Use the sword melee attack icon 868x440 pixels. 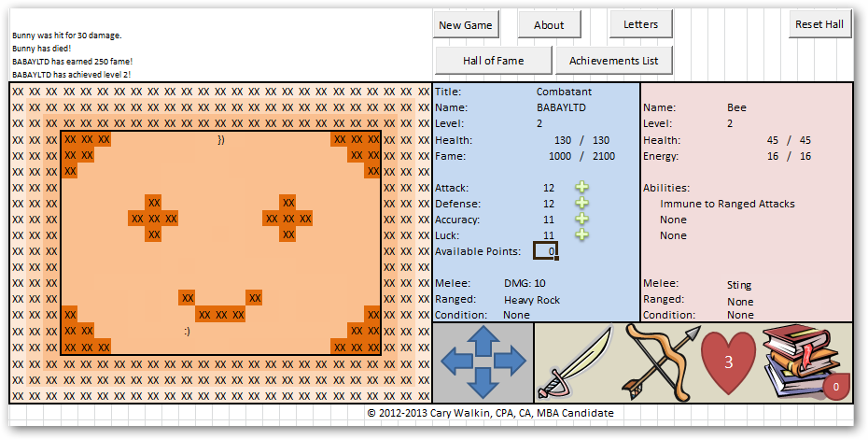click(573, 364)
